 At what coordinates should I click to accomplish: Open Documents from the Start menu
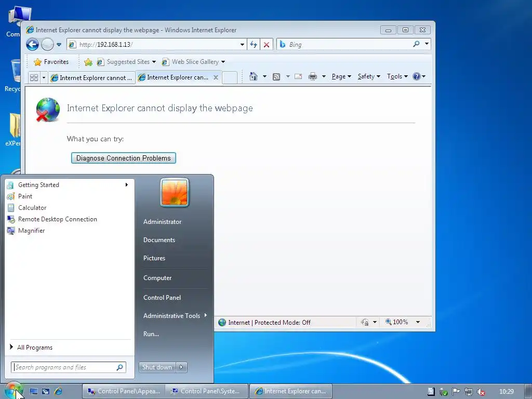[159, 240]
